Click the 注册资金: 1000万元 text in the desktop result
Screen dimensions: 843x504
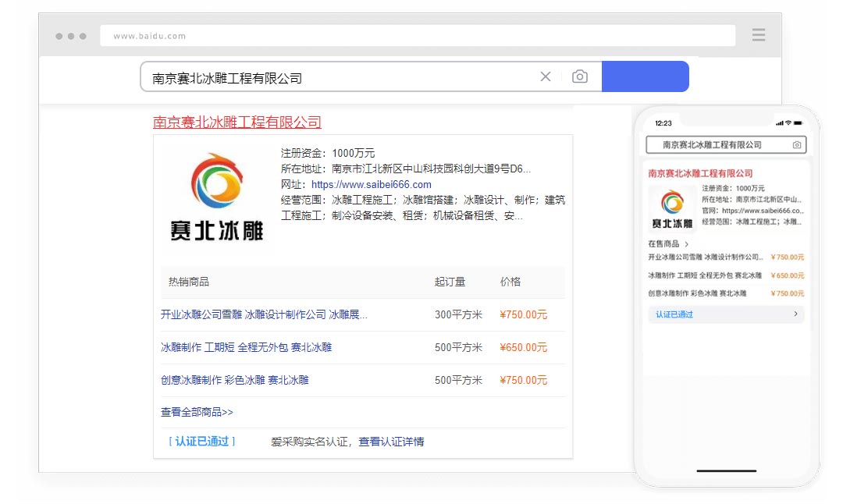tap(328, 153)
